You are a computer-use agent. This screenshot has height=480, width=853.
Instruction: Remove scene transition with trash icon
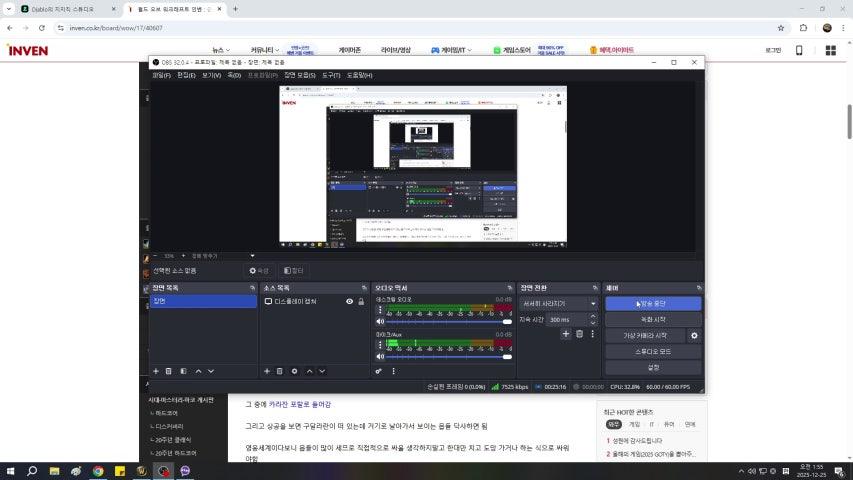pos(579,334)
